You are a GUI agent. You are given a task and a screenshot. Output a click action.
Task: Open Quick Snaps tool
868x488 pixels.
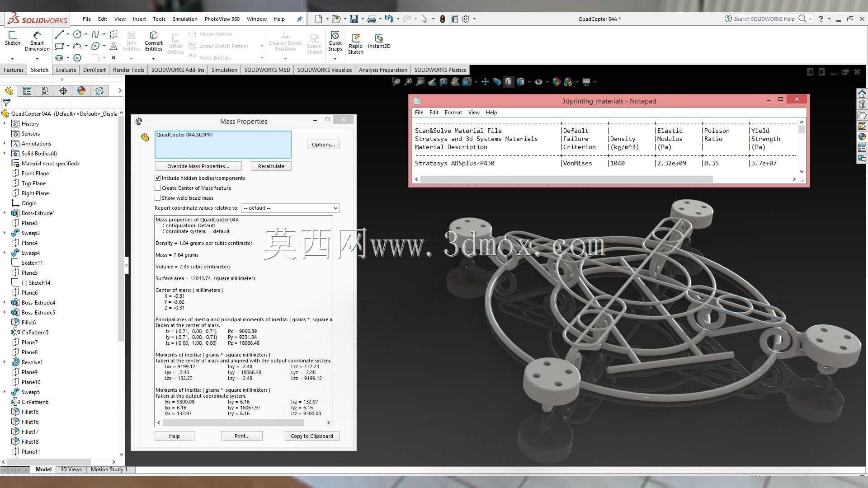[335, 41]
